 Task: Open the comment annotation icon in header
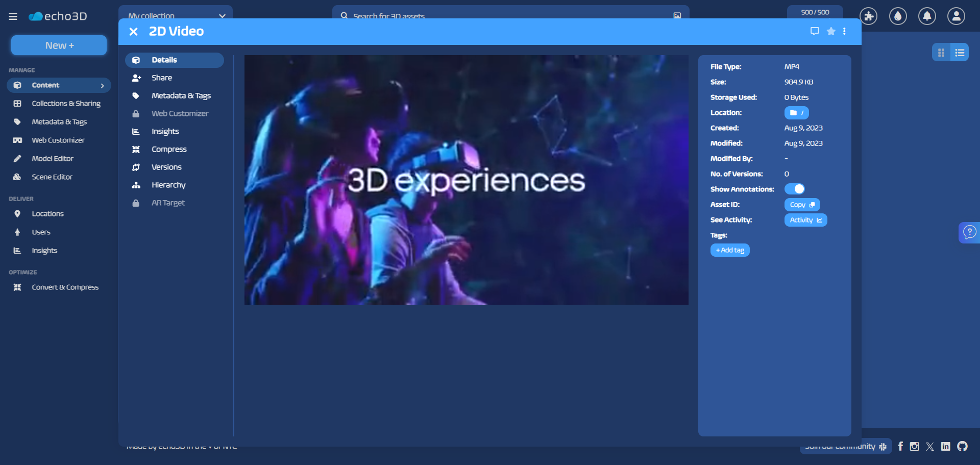point(815,31)
